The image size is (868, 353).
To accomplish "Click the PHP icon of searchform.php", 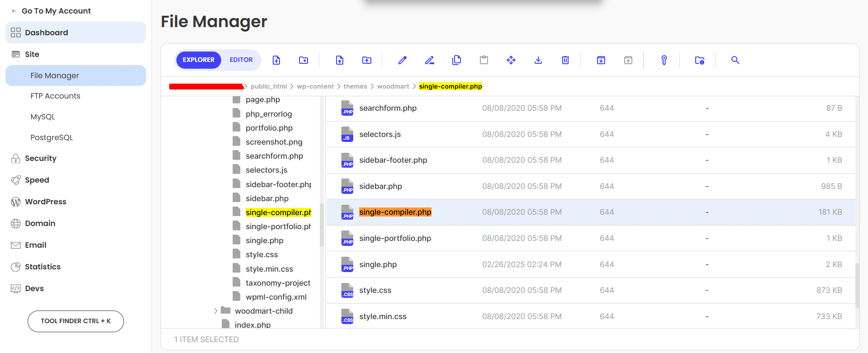I will click(347, 108).
